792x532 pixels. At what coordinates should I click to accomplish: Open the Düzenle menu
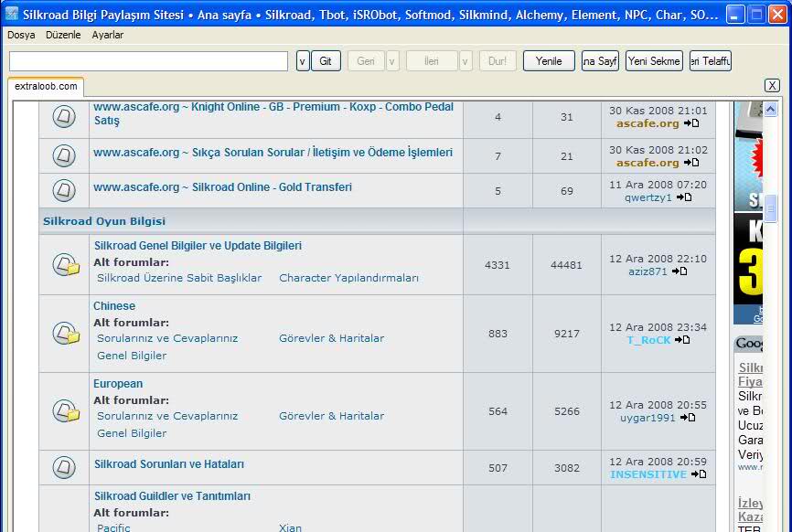(63, 35)
